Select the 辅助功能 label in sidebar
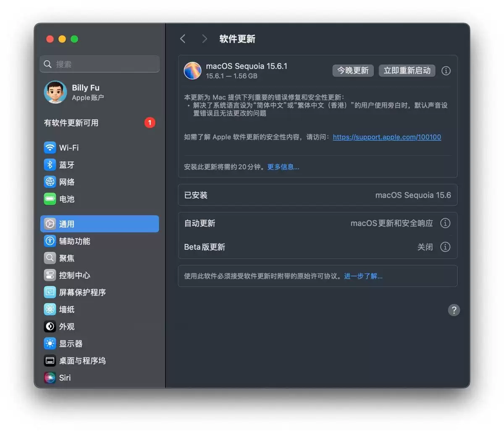504x433 pixels. [75, 241]
